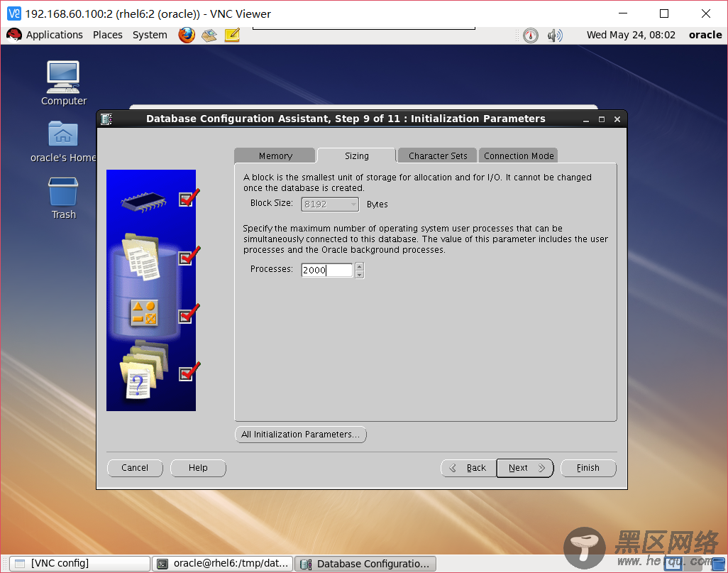Click checkmark next to memory chip image
The width and height of the screenshot is (728, 573).
pos(189,198)
